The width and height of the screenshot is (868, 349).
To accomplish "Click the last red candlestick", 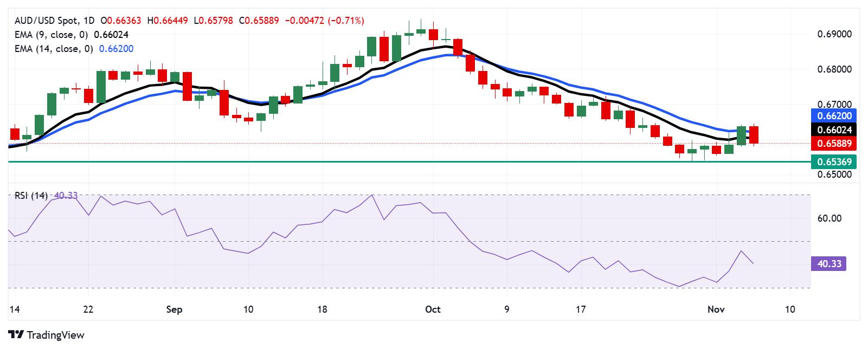I will (x=754, y=134).
